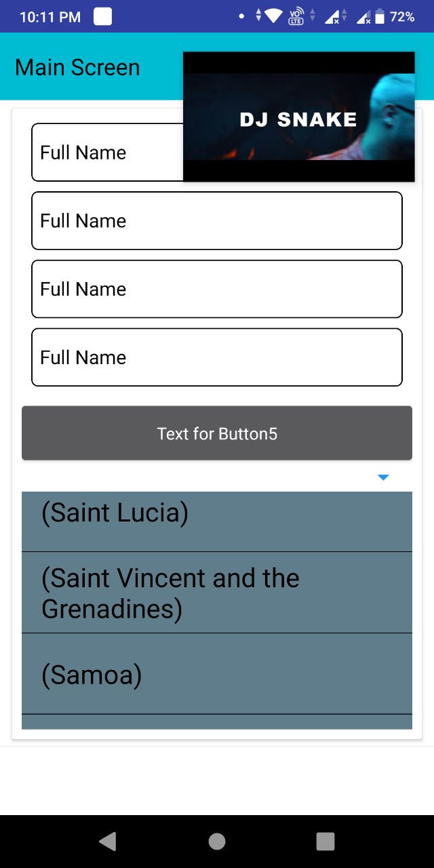Tap the white square notification icon

pos(102,16)
